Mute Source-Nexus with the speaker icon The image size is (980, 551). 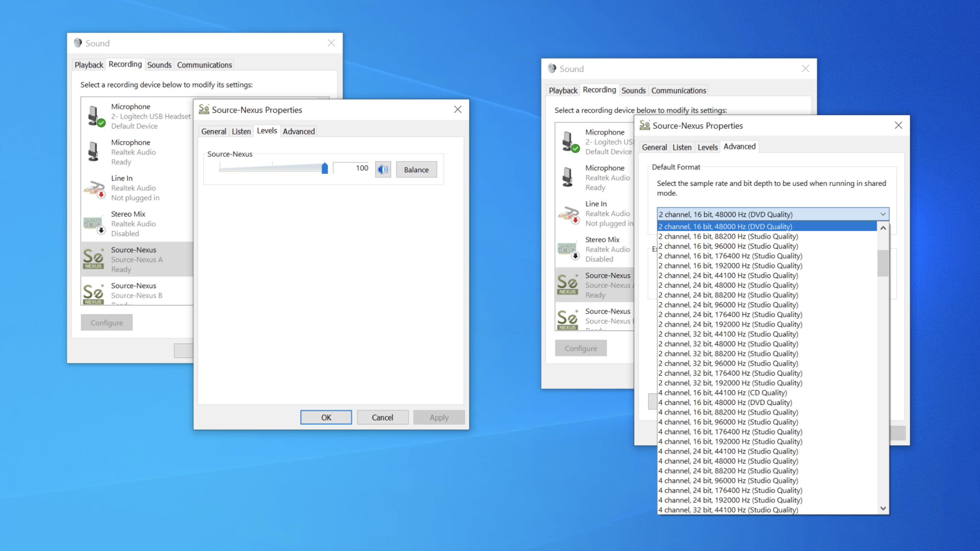pos(383,169)
